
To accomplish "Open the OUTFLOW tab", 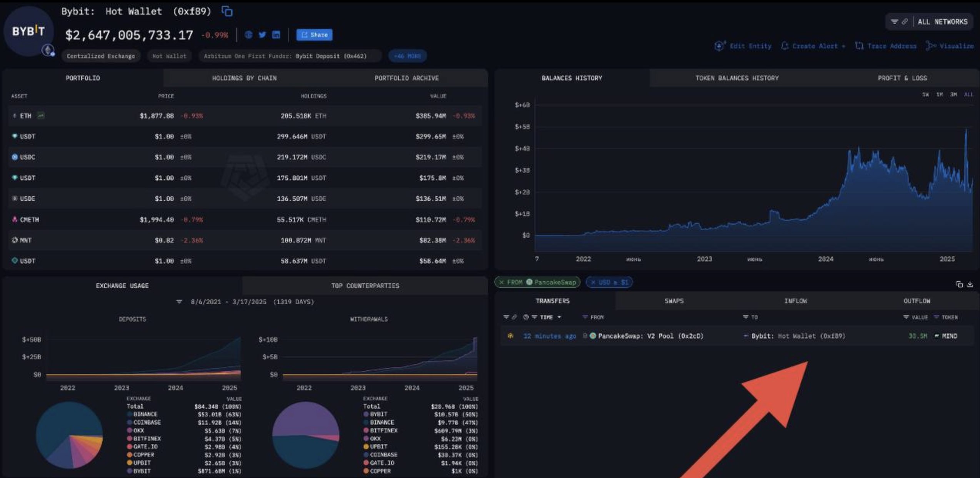I will tap(917, 301).
